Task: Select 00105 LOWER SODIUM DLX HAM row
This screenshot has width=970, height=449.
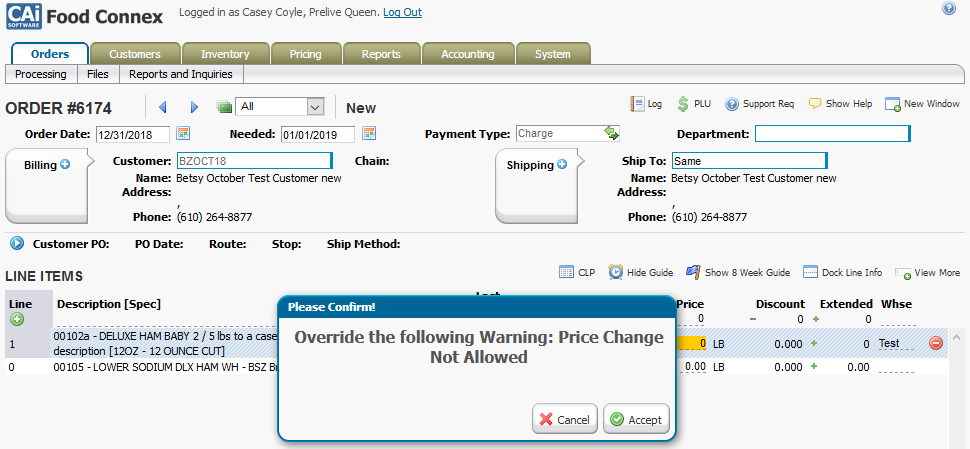Action: click(x=476, y=367)
